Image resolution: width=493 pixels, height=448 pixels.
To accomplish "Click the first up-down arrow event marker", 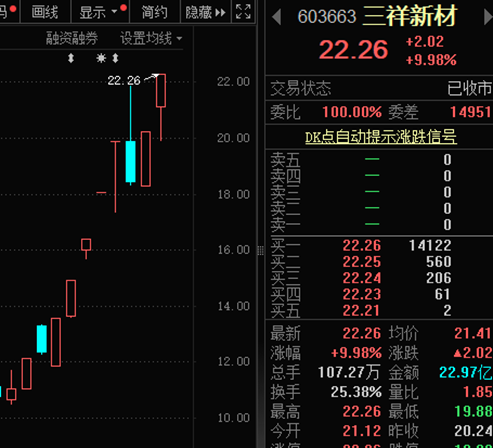I will (x=71, y=58).
